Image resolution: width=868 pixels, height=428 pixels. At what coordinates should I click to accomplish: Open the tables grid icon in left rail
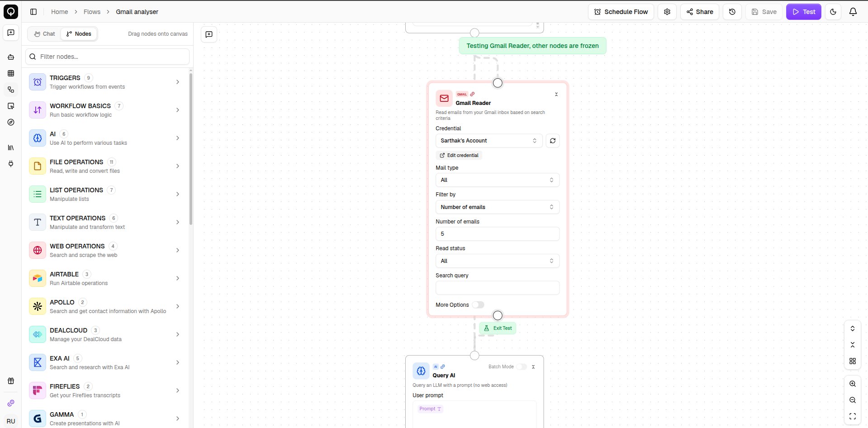tap(11, 73)
